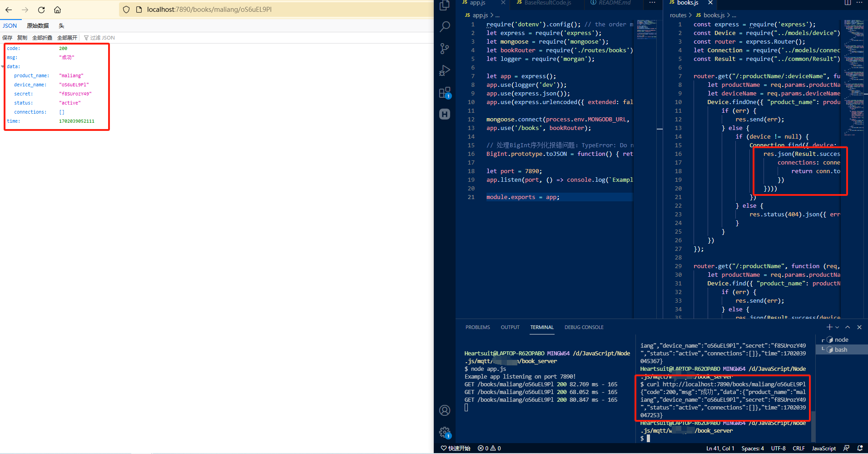Close the books.js editor tab
Image resolution: width=868 pixels, height=454 pixels.
[x=710, y=3]
